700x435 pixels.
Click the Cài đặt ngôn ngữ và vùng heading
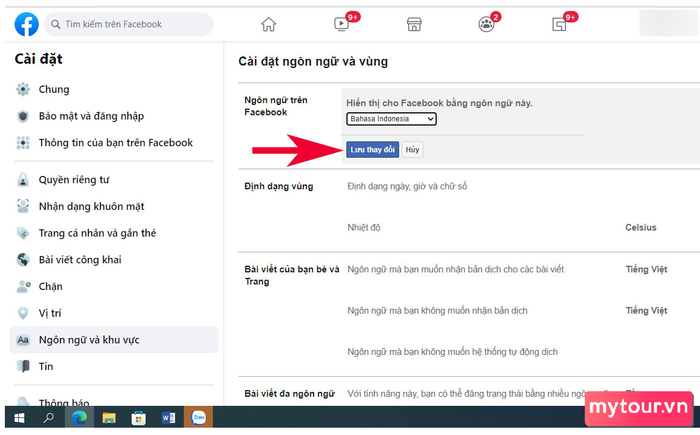point(313,62)
